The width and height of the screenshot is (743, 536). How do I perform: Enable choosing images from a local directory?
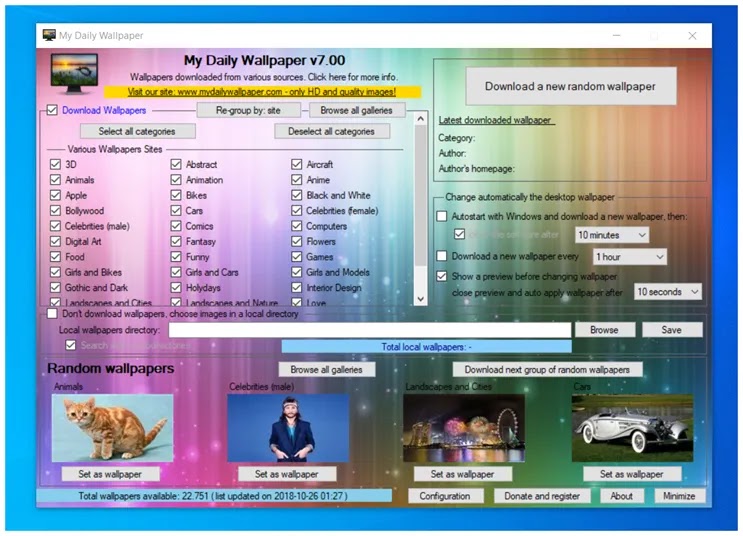pyautogui.click(x=52, y=314)
